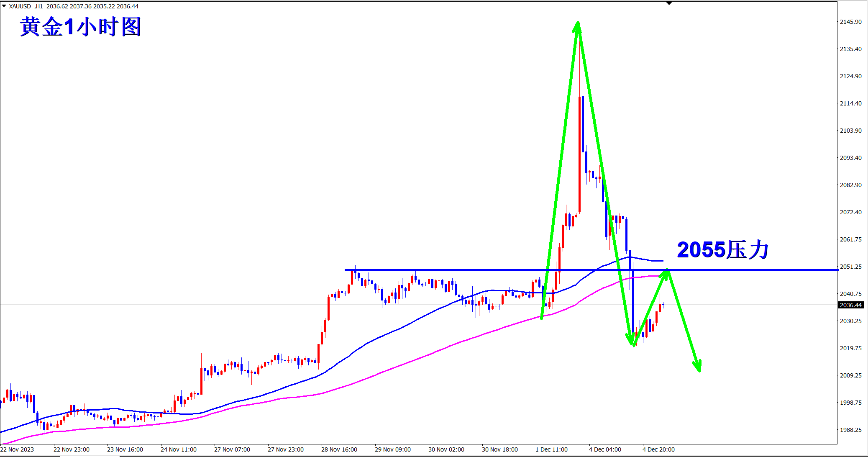
Task: Click the '28 Nov 16:00' time axis label
Action: tap(339, 449)
